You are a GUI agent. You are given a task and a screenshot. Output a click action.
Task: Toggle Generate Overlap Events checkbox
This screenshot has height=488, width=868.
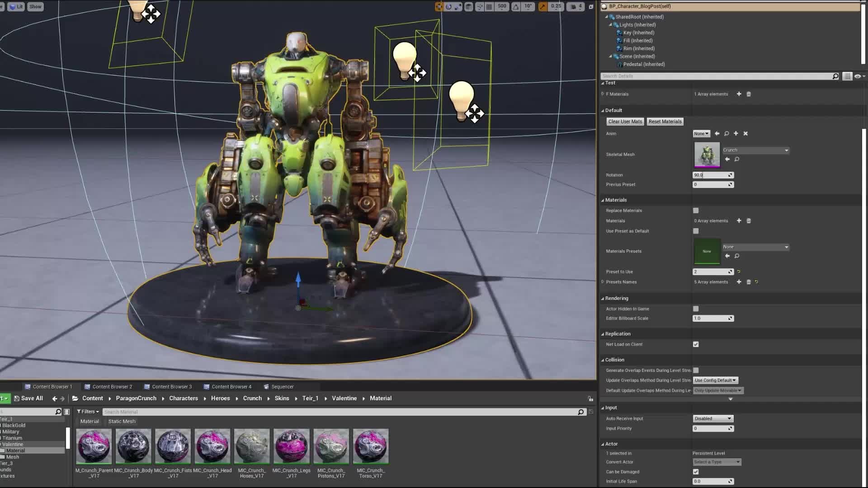point(696,371)
